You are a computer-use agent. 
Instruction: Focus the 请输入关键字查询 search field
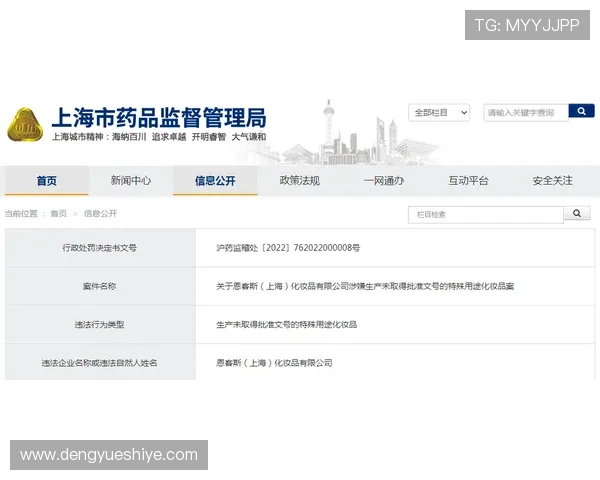point(526,113)
